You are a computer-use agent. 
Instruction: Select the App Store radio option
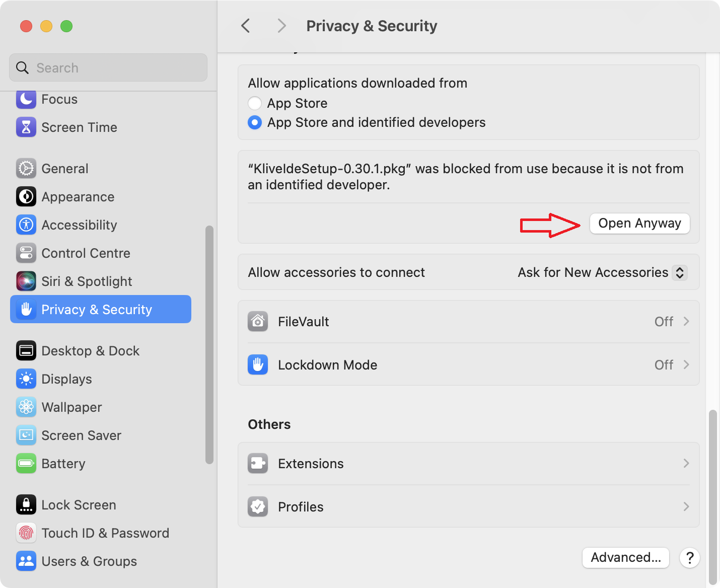(x=255, y=103)
